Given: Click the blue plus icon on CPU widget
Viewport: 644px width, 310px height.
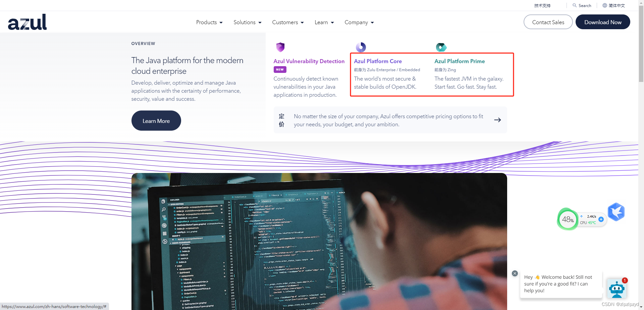Looking at the screenshot, I should click(601, 219).
